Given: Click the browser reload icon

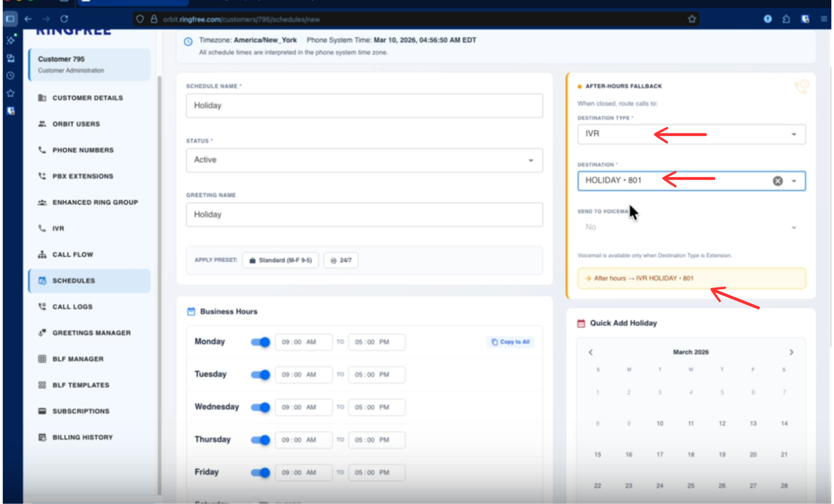Looking at the screenshot, I should click(64, 19).
